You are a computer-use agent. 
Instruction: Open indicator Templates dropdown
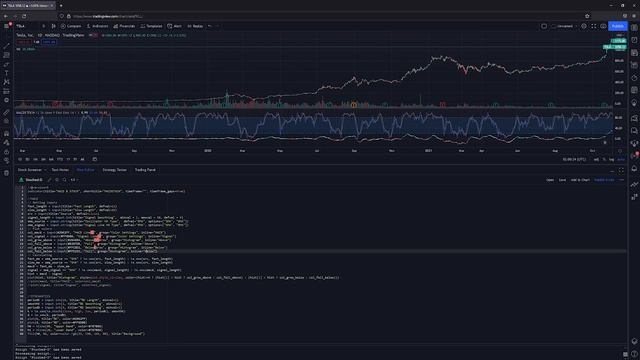point(151,26)
